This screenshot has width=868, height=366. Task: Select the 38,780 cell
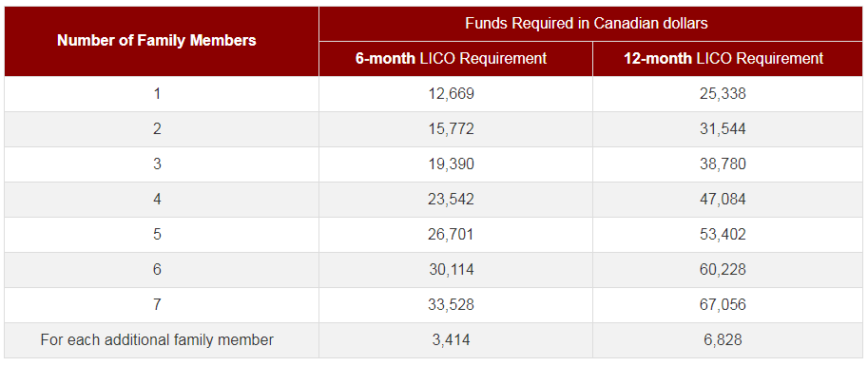click(723, 164)
